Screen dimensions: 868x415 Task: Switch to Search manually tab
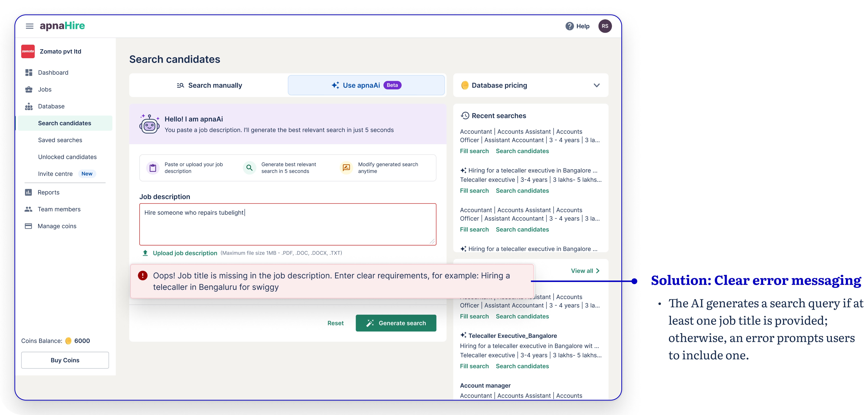[209, 85]
